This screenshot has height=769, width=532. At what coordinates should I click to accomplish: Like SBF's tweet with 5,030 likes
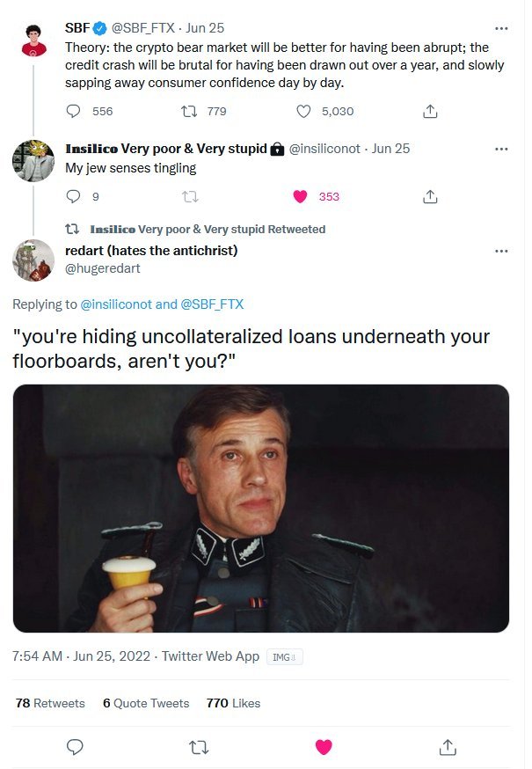click(304, 112)
